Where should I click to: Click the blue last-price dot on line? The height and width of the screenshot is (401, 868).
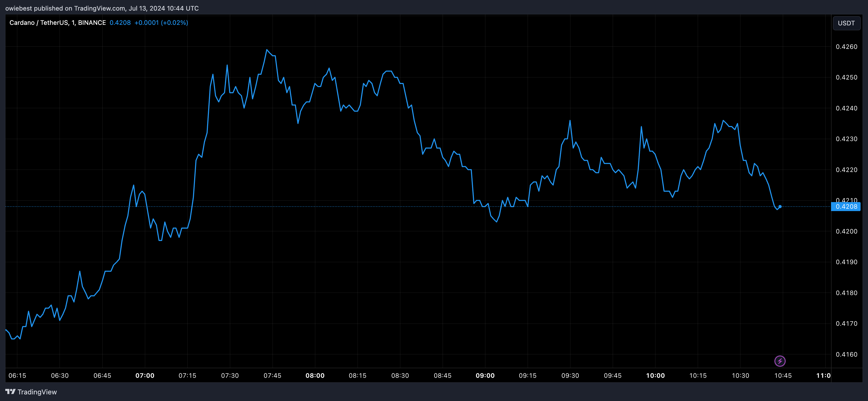[x=780, y=207]
